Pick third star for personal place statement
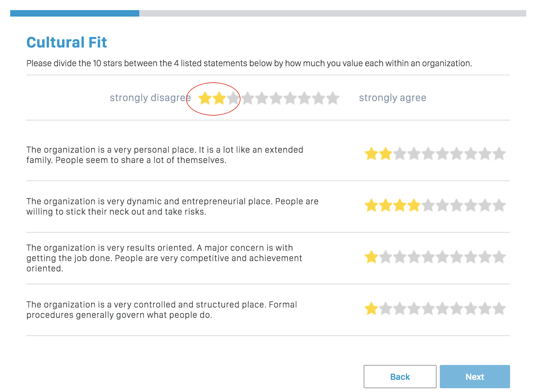The image size is (536, 392). tap(400, 154)
